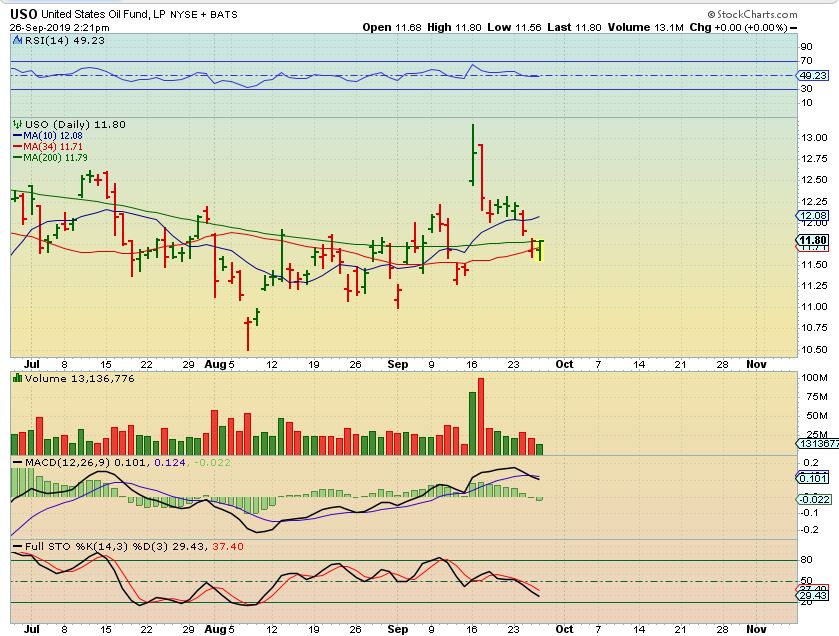Click the Low 11.56 value in header
Viewport: 839px width, 636px height.
[514, 27]
